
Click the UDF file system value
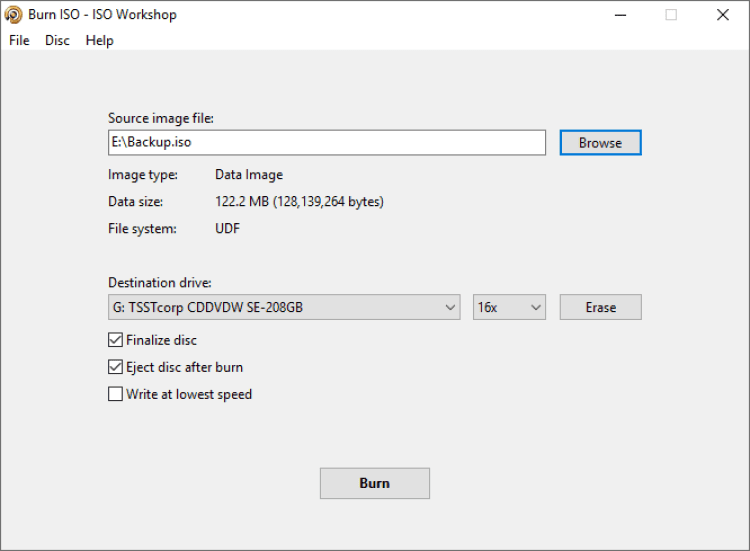227,228
